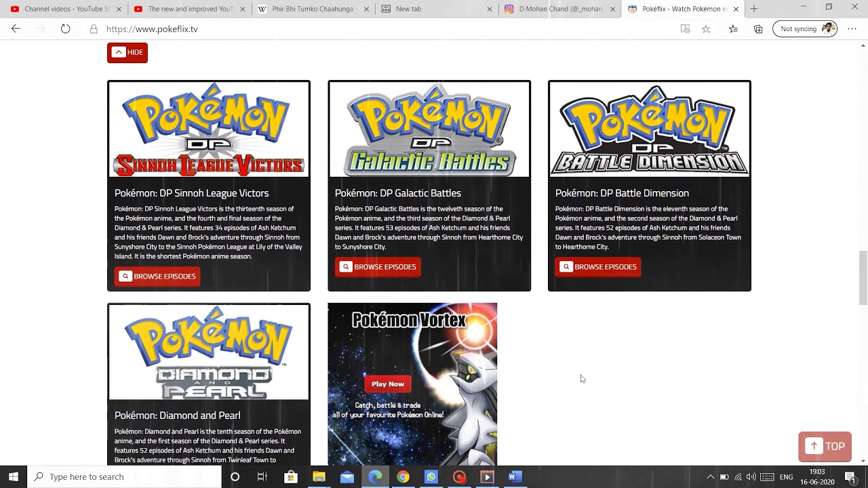The image size is (868, 488).
Task: Open the Not syncing profile button
Action: [806, 29]
